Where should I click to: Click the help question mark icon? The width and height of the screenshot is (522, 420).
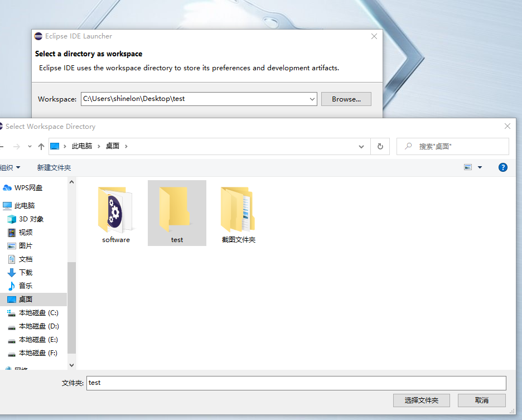502,167
